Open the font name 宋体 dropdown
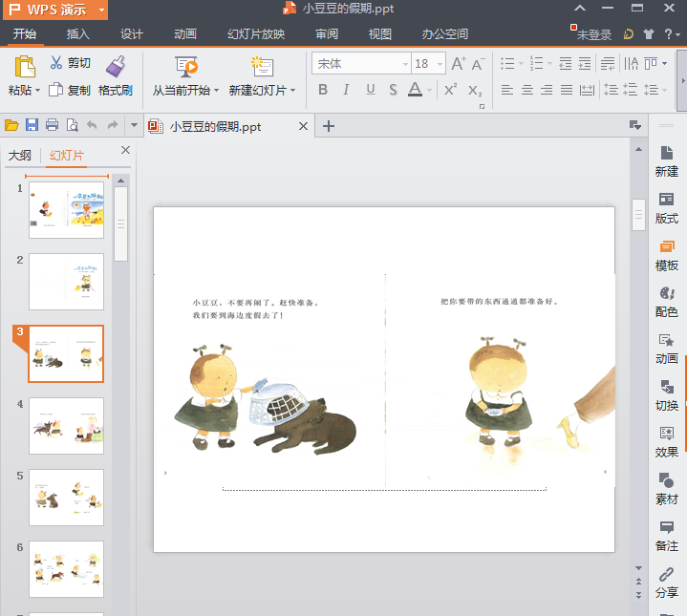Screen dimensions: 687x616 [405, 64]
